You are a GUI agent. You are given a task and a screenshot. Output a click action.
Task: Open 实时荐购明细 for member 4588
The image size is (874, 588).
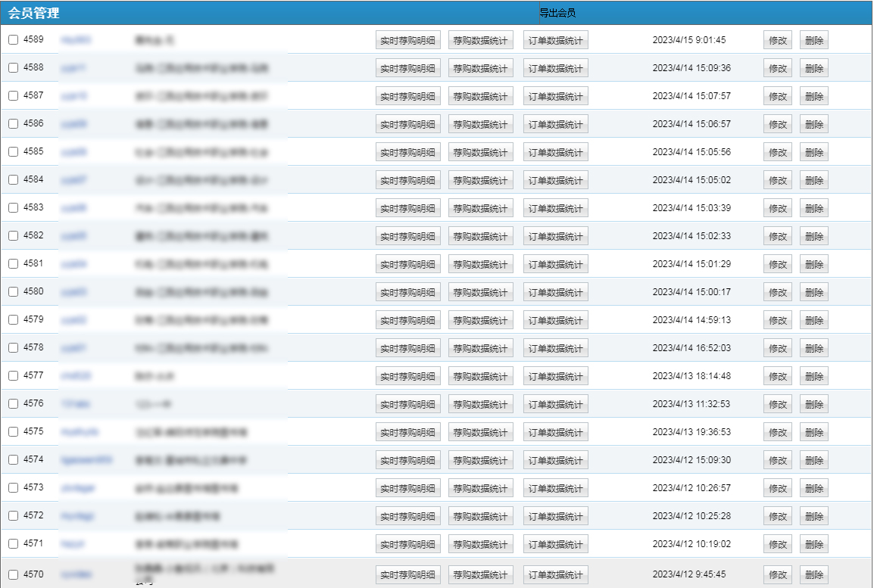pos(407,69)
